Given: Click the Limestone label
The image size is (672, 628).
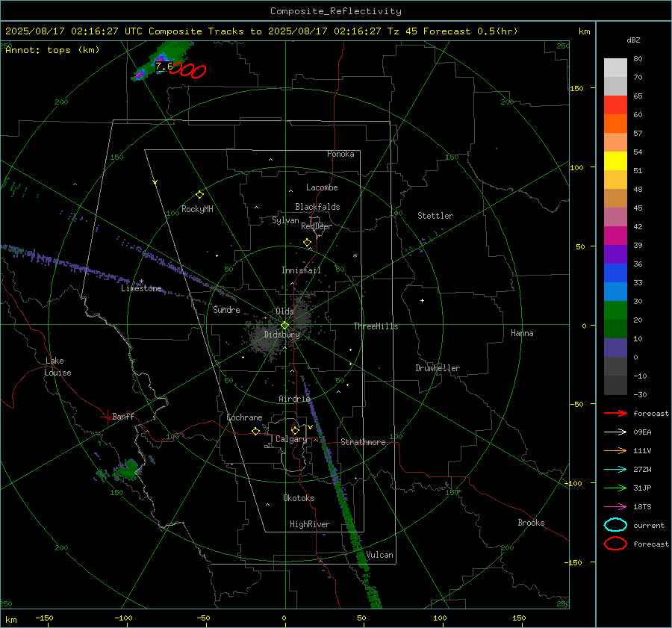Looking at the screenshot, I should tap(141, 288).
